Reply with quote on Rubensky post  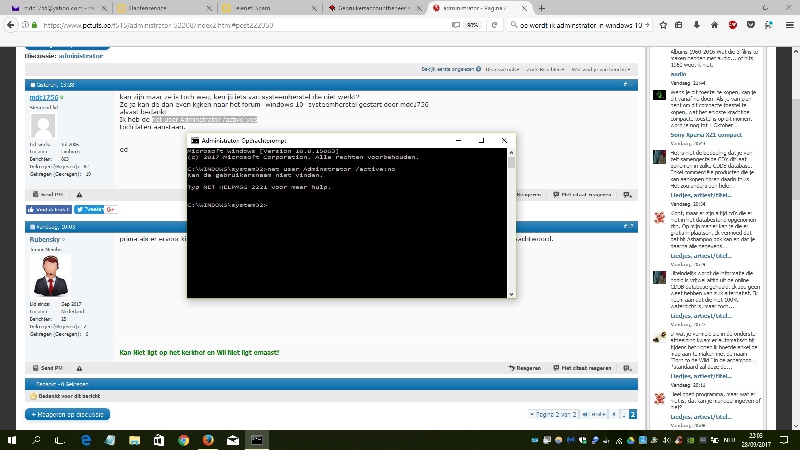[x=582, y=368]
